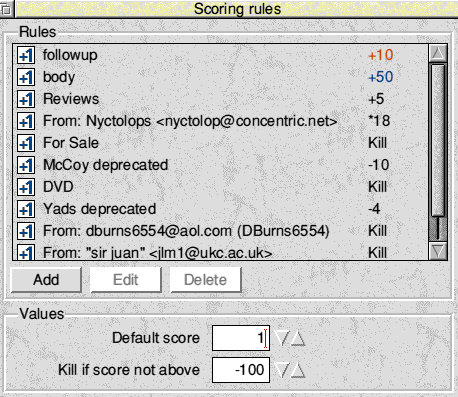
Task: Click the Default score input field
Action: point(241,338)
